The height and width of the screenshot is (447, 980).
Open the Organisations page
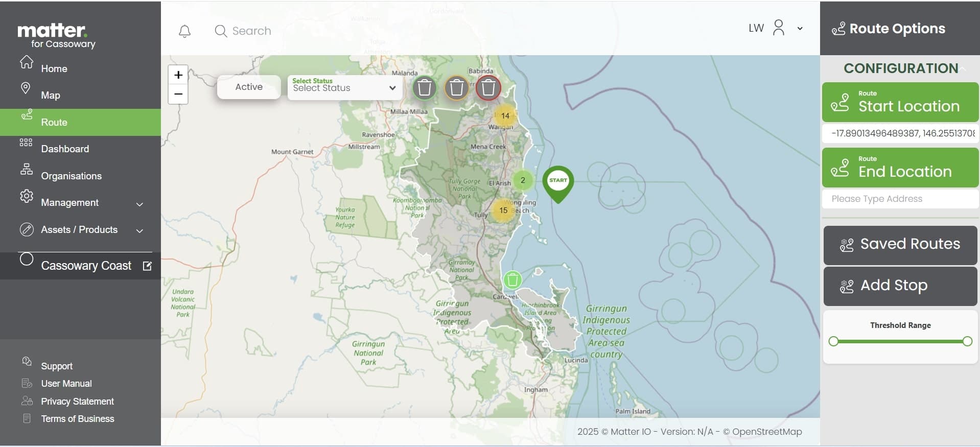tap(71, 176)
